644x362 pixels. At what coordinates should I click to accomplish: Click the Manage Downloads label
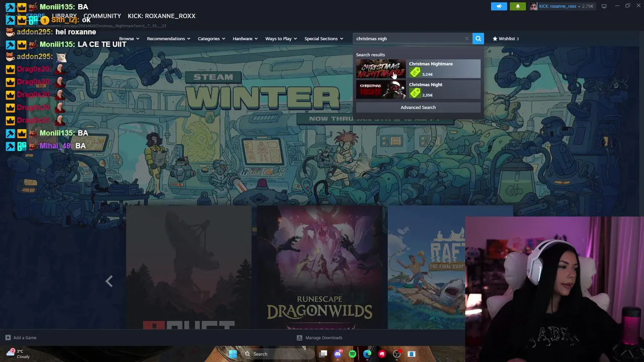[x=324, y=337]
